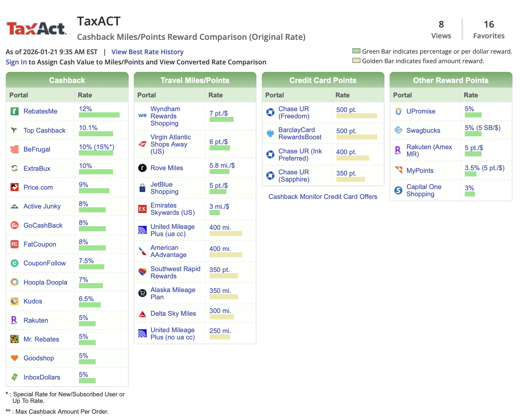Open the Southwest Rapid Rewards heart icon
Screen dimensions: 520x420
tap(142, 272)
